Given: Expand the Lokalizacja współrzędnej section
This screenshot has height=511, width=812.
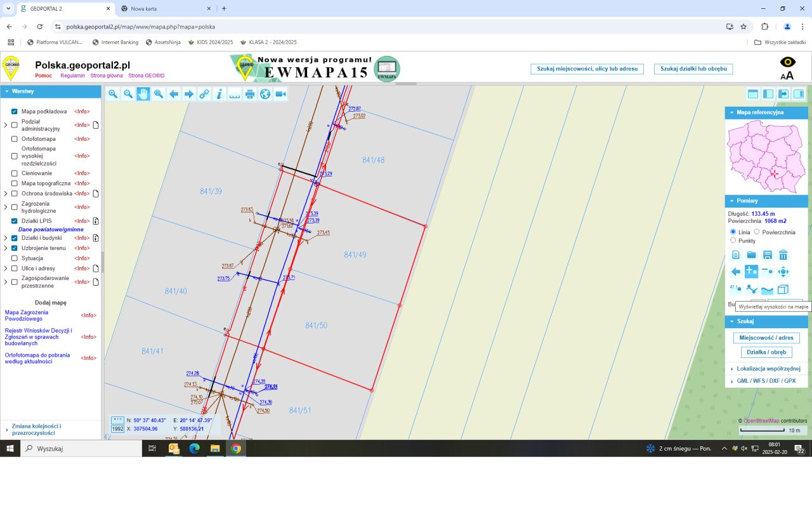Looking at the screenshot, I should tap(768, 369).
